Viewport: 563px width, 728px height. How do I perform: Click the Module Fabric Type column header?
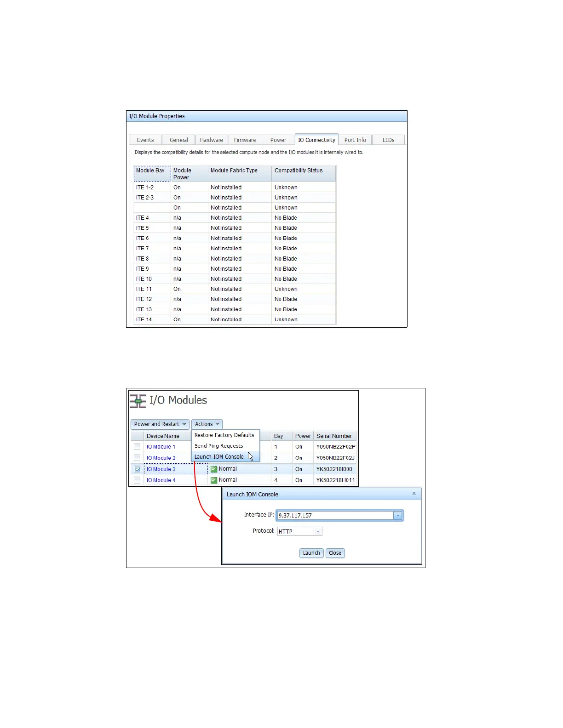click(x=240, y=174)
